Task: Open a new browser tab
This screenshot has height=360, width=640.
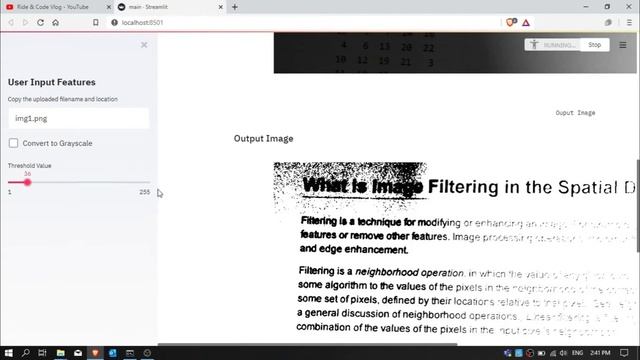Action: pos(235,7)
